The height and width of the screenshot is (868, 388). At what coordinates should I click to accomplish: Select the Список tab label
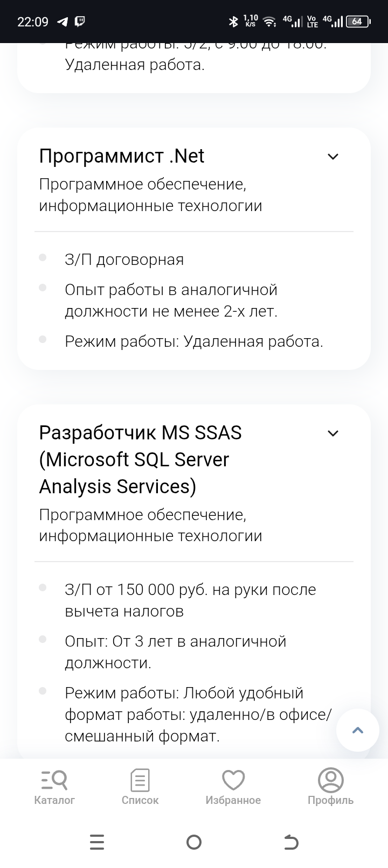140,800
